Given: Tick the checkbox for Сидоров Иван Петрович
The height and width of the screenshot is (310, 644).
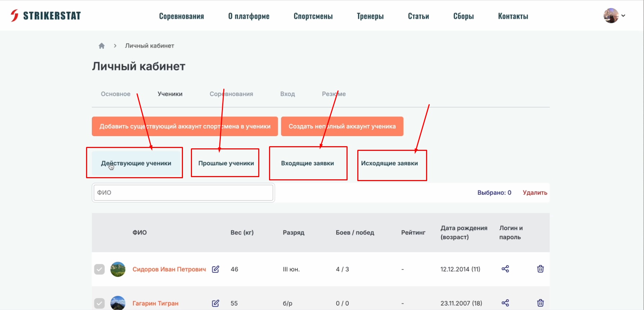Looking at the screenshot, I should point(99,269).
